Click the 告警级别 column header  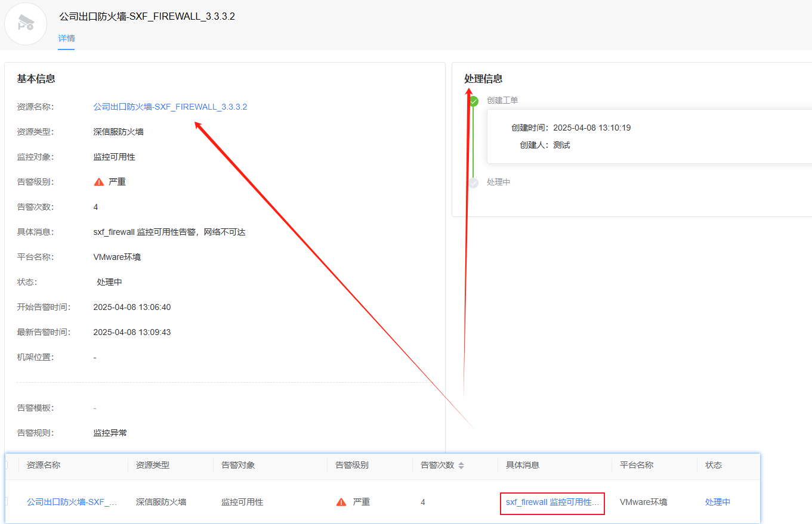pyautogui.click(x=352, y=465)
